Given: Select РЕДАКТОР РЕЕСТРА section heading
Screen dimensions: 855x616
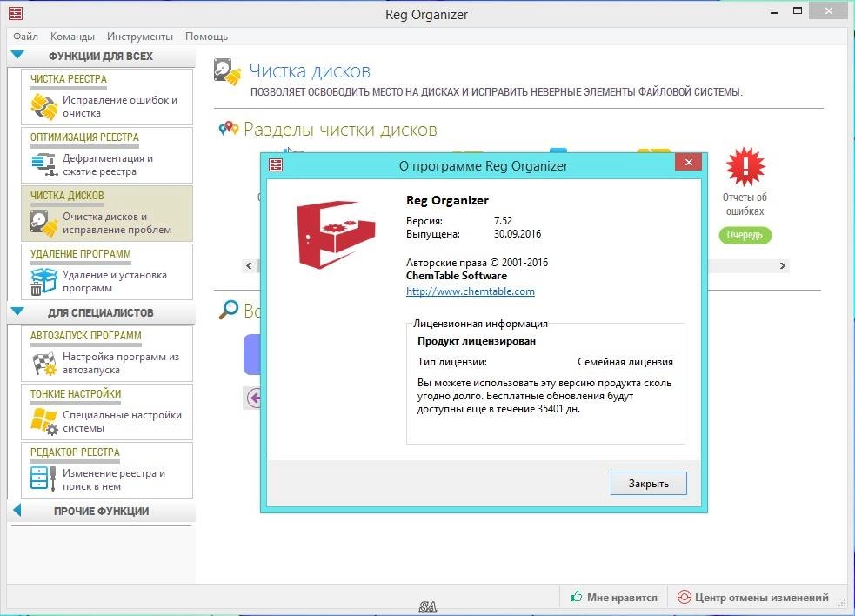Looking at the screenshot, I should pyautogui.click(x=75, y=452).
